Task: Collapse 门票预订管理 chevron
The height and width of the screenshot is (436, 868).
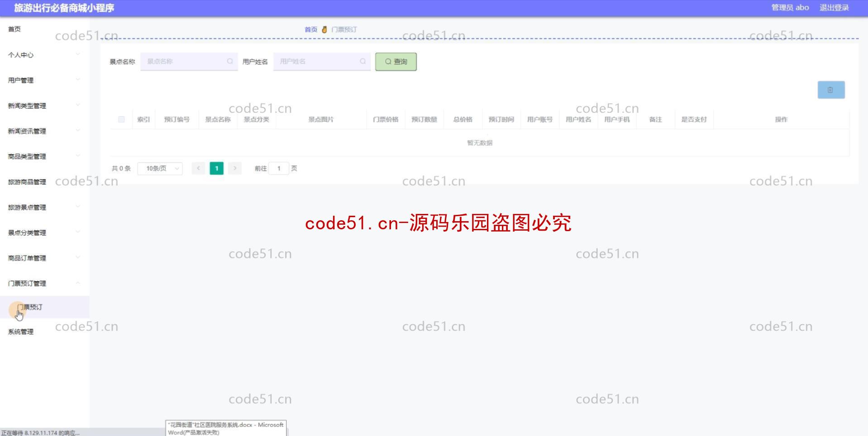Action: (78, 283)
